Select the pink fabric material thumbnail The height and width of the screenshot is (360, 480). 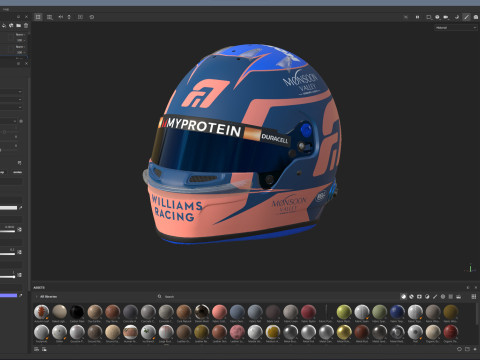[x=219, y=312]
